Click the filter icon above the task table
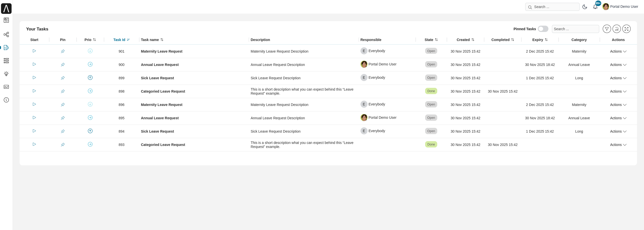644x230 pixels. (x=607, y=29)
